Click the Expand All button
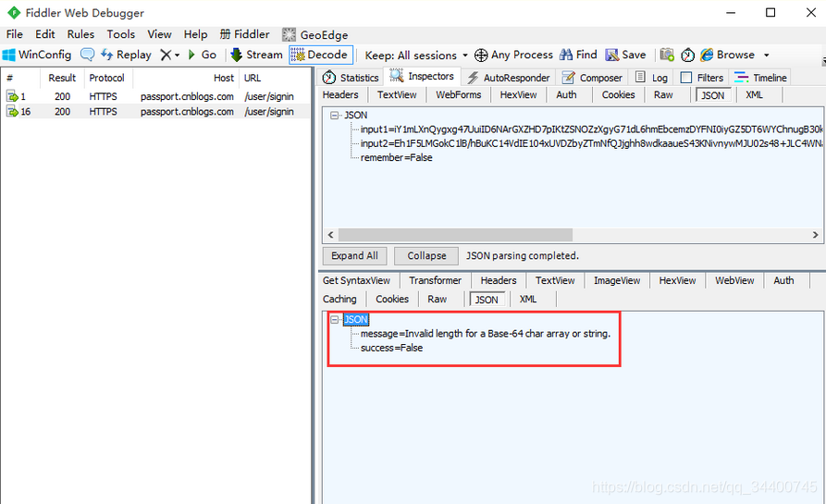Viewport: 826px width, 504px height. 354,256
